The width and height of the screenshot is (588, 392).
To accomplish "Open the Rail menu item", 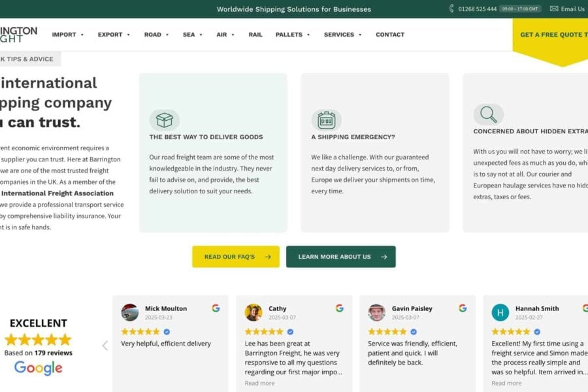I will coord(255,35).
